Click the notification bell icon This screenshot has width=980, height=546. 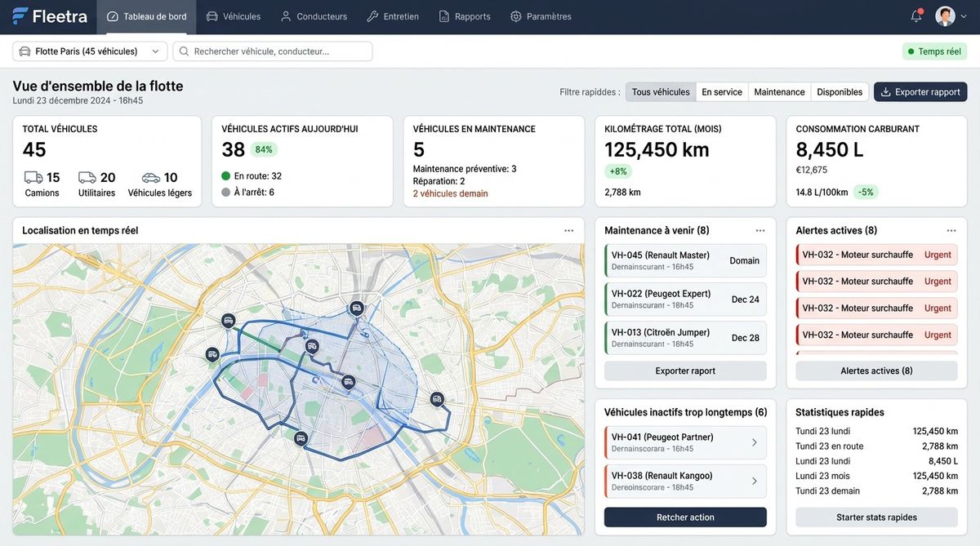(x=916, y=16)
